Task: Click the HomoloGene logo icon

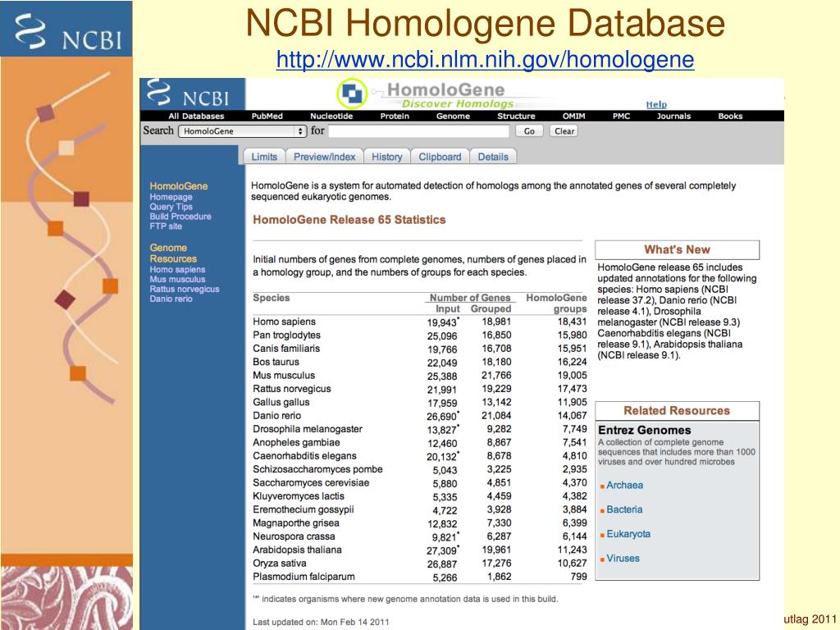Action: pos(352,94)
